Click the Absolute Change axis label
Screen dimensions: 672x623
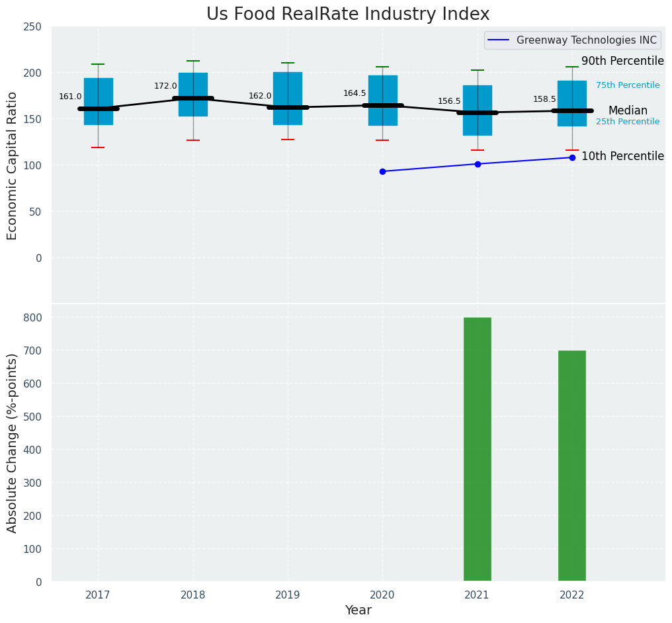point(13,442)
